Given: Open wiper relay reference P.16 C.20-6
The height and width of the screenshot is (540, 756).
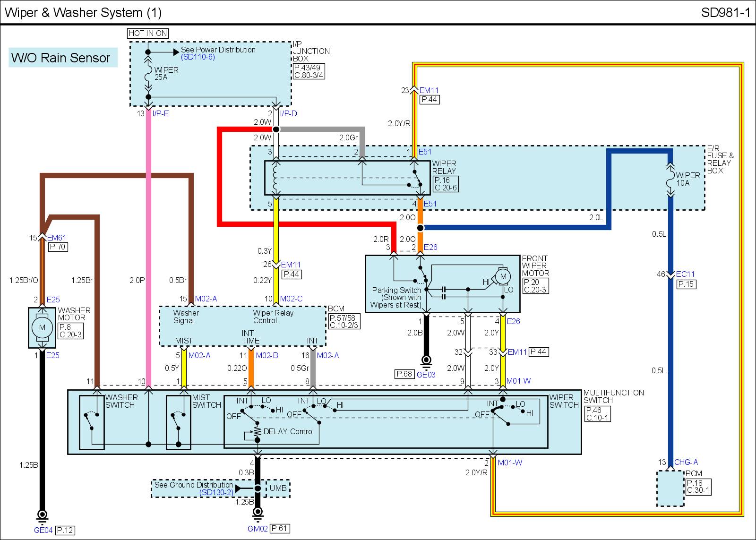Looking at the screenshot, I should coord(445,184).
